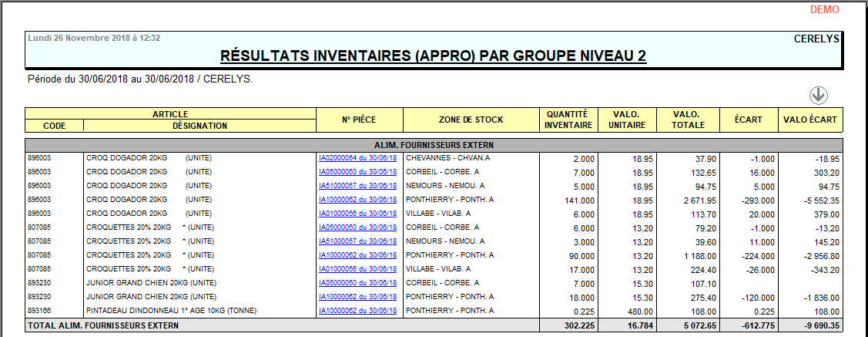This screenshot has height=337, width=868.
Task: Open IA10000062 link for PINTADEAU DINDONNEAU row
Action: 357,311
